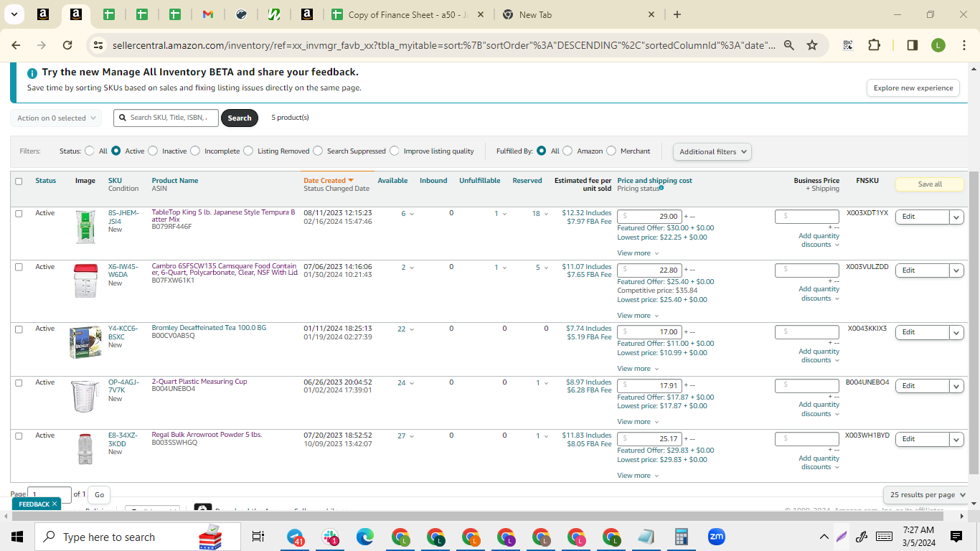Open the Windows notification center

click(956, 537)
